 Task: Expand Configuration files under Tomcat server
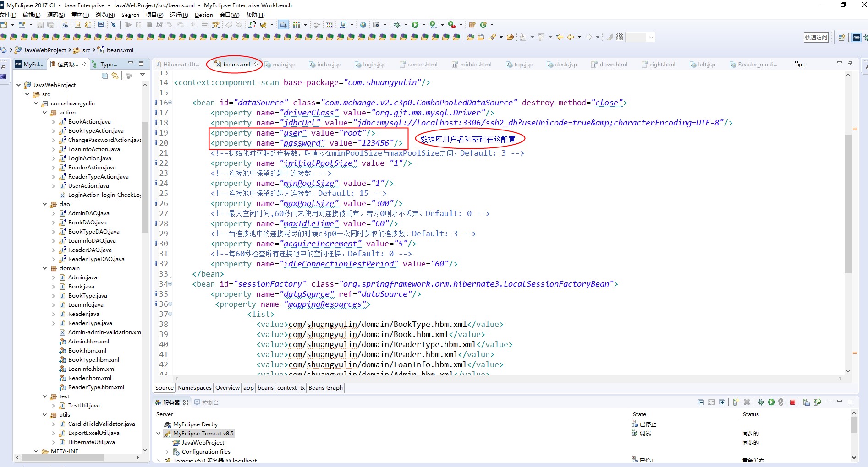pyautogui.click(x=167, y=452)
